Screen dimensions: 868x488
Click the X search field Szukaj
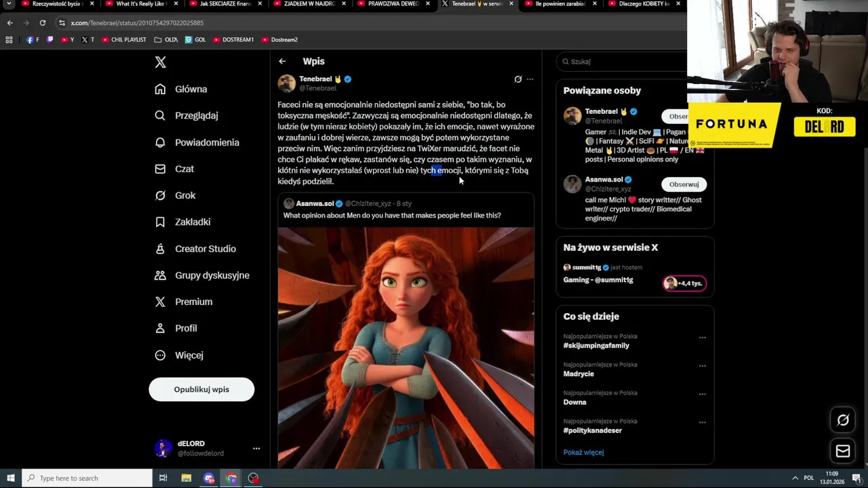[x=622, y=62]
